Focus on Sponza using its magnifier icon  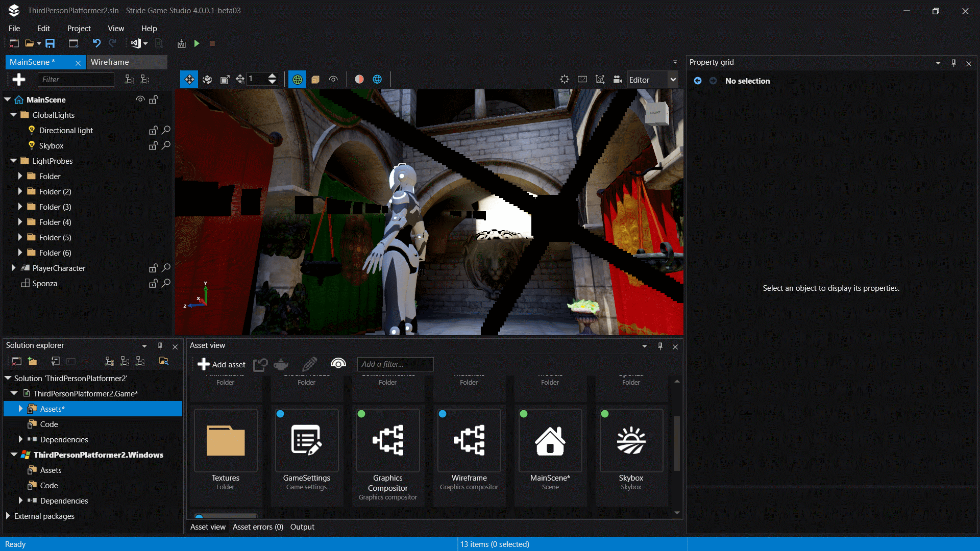(x=166, y=283)
